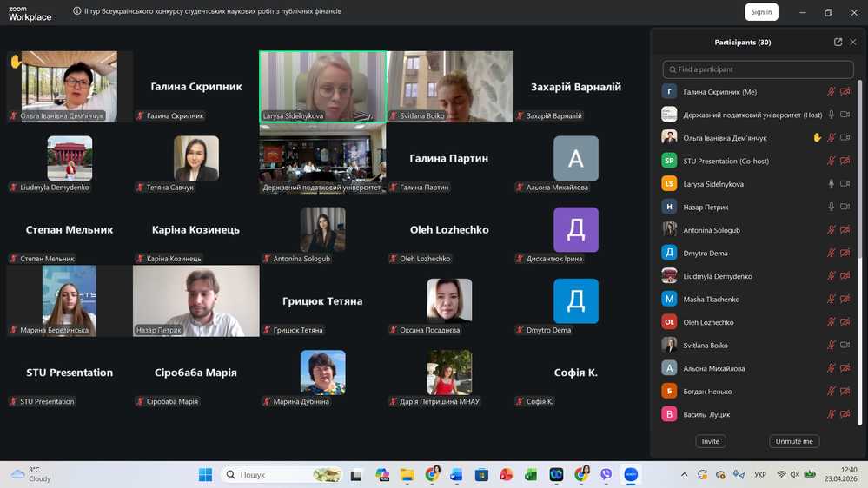Click the meeting info icon beside the title

[x=77, y=11]
